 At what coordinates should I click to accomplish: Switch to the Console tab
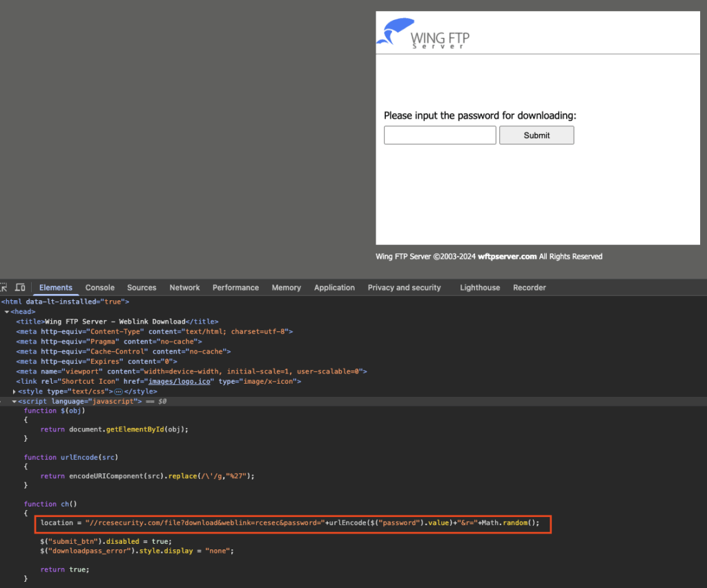pyautogui.click(x=99, y=288)
